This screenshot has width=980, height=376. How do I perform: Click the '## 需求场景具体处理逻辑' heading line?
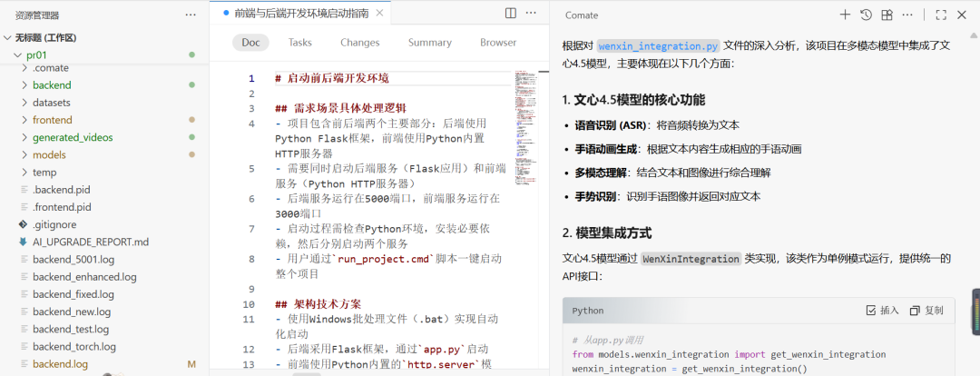[x=340, y=109]
